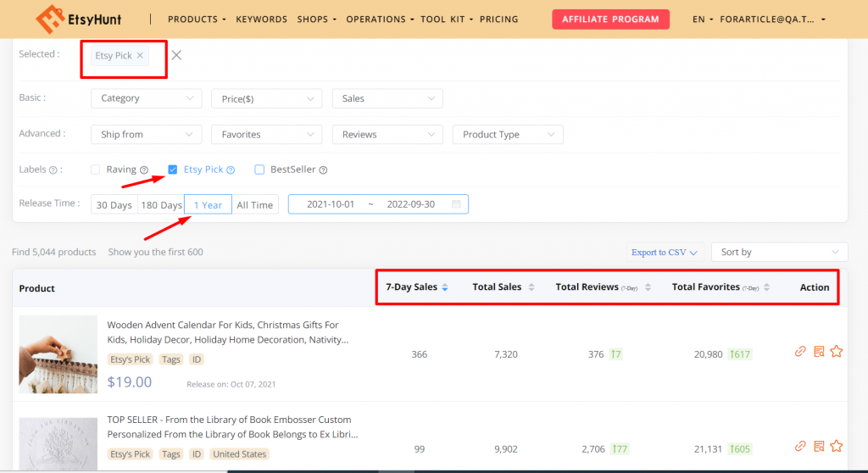Image resolution: width=868 pixels, height=473 pixels.
Task: Click Etsy's Pick chip on Advent Calendar
Action: click(x=130, y=359)
